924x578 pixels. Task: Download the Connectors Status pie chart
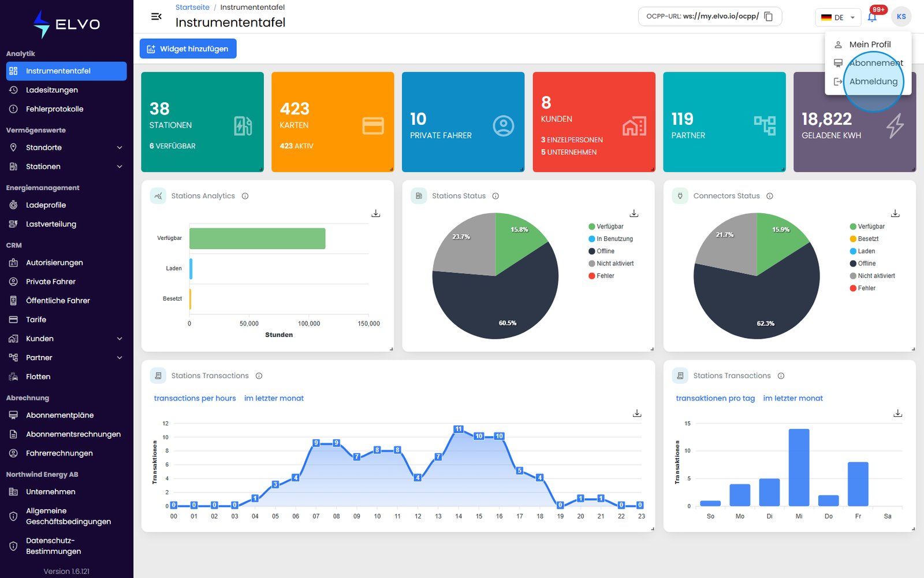(x=895, y=213)
